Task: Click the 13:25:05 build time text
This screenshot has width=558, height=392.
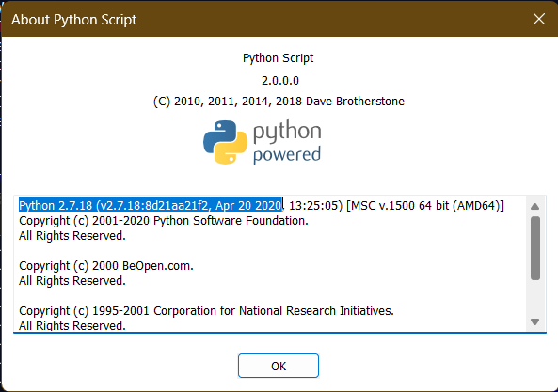Action: point(315,206)
